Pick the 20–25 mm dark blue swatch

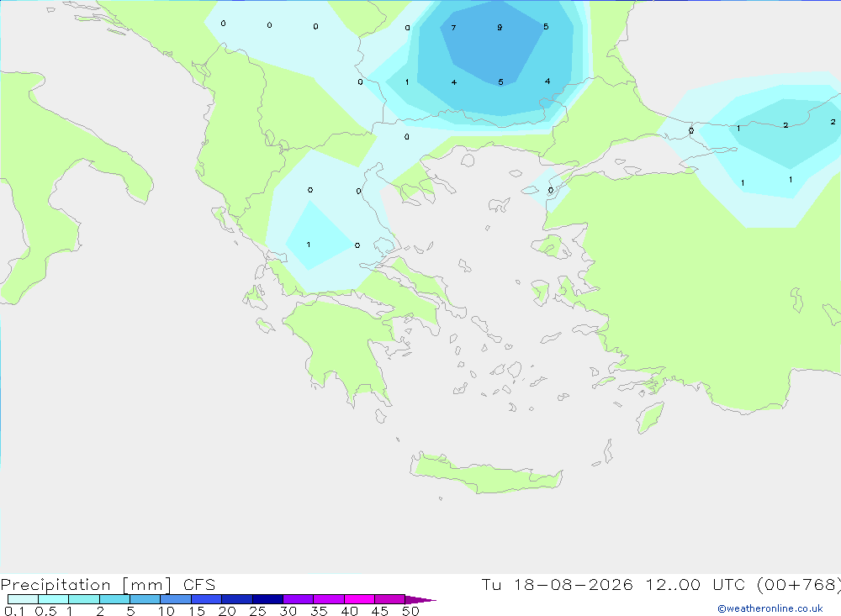click(x=237, y=599)
